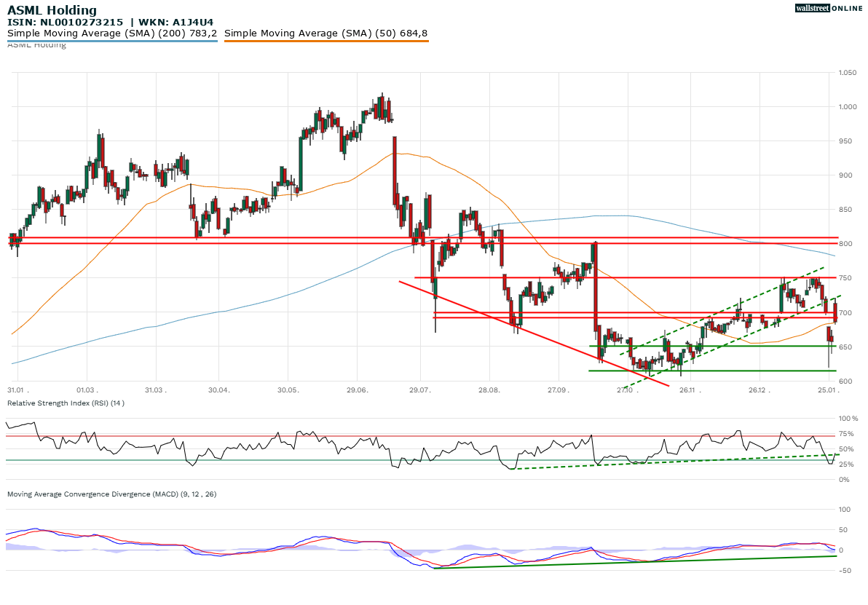Click the MACD (9, 12, 26) panel label

[x=112, y=494]
